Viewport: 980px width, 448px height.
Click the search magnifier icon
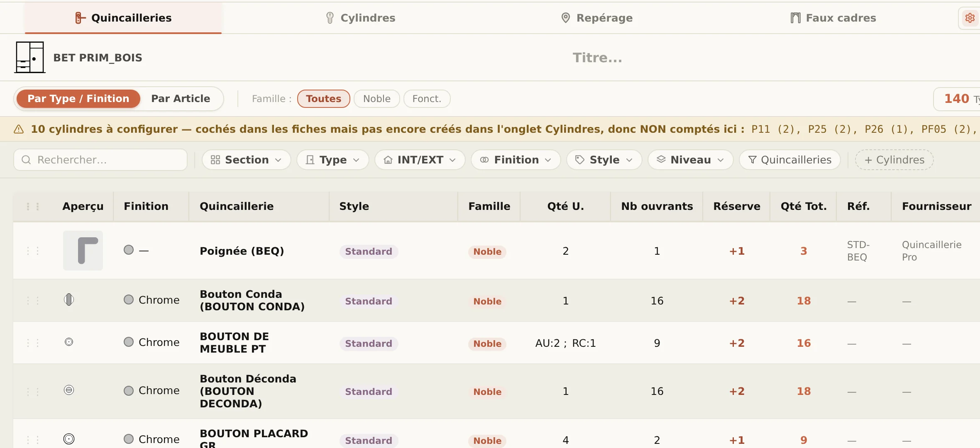pyautogui.click(x=26, y=160)
